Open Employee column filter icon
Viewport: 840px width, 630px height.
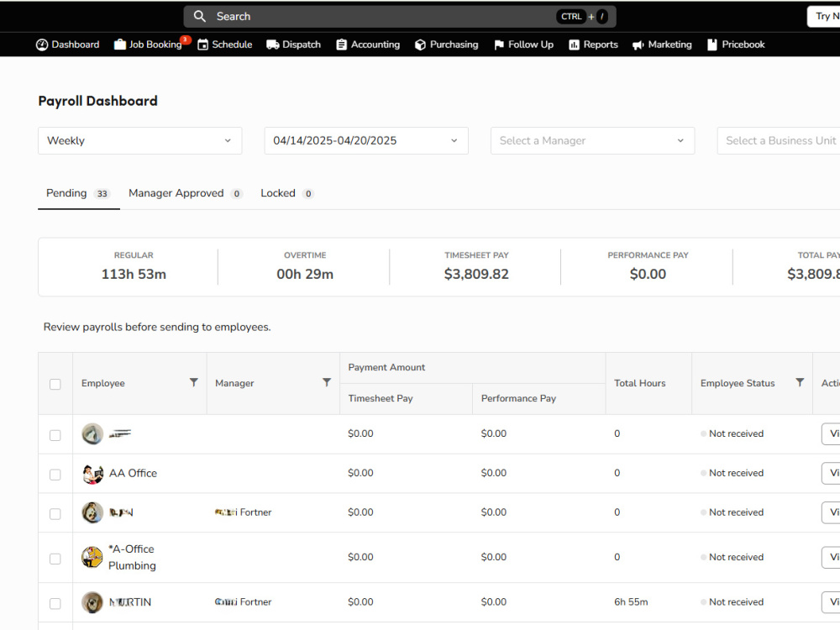194,382
